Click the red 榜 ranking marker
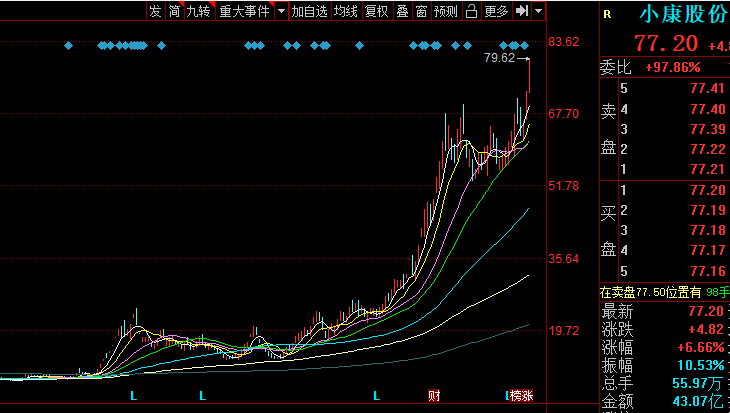730x413 pixels. point(515,396)
